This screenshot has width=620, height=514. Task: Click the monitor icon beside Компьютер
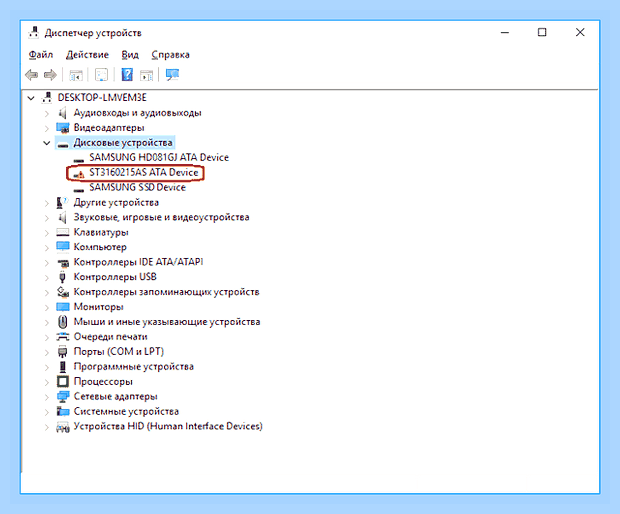click(63, 247)
